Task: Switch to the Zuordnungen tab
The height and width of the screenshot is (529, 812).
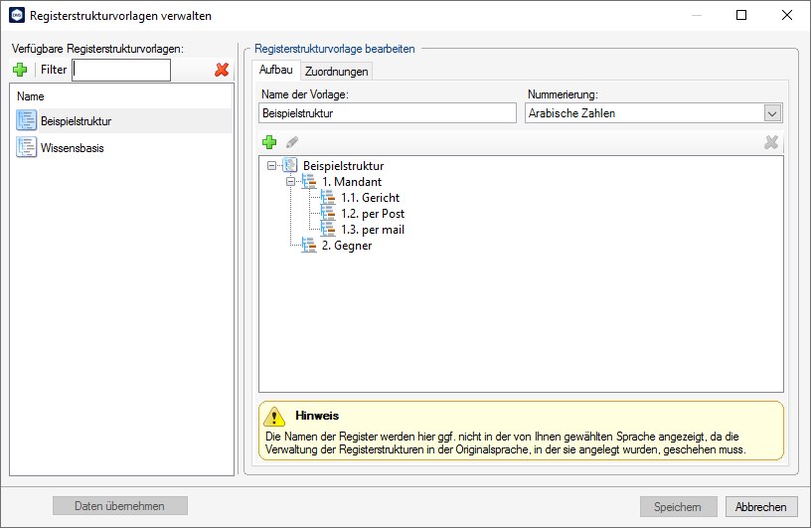Action: tap(336, 72)
